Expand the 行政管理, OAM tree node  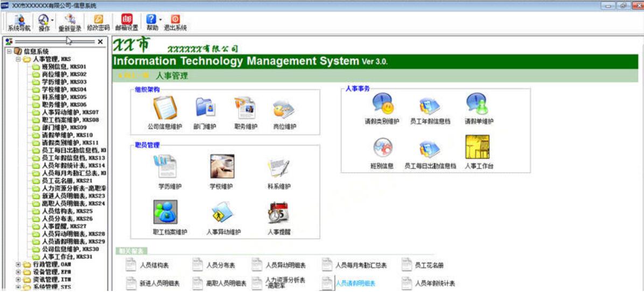click(18, 265)
